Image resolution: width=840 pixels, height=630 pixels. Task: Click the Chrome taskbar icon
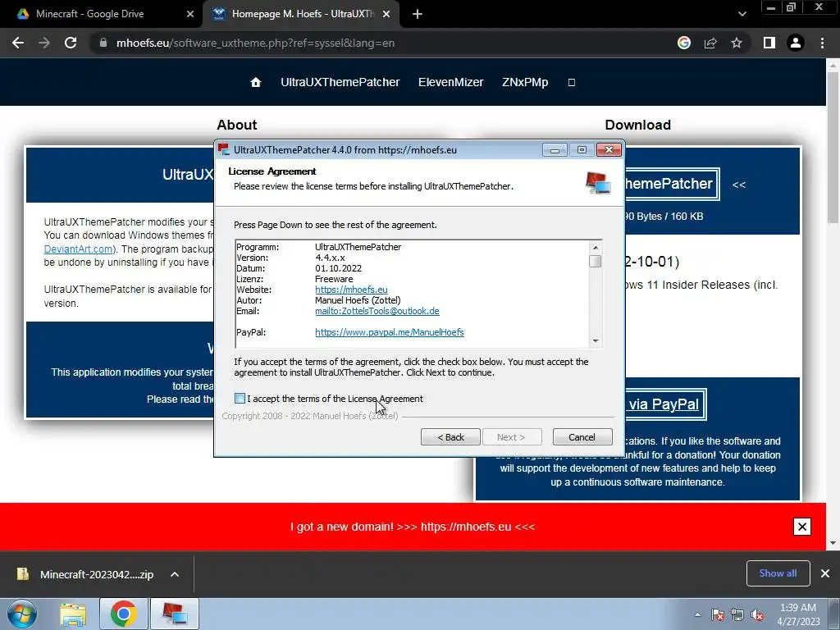tap(124, 614)
